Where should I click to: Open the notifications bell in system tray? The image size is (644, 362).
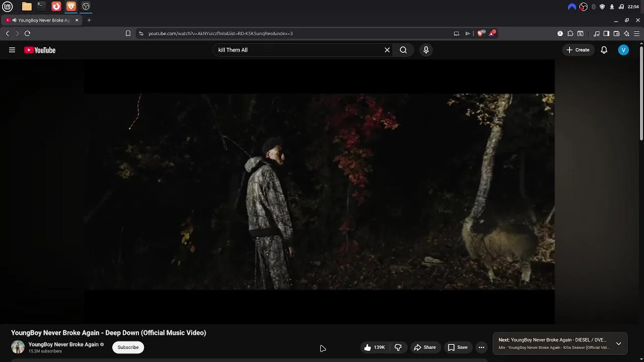pyautogui.click(x=612, y=7)
